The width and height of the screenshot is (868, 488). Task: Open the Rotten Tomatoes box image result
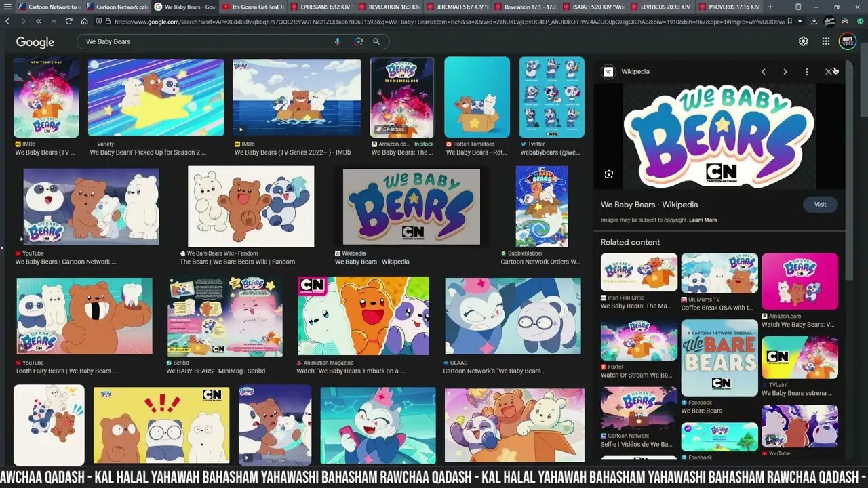(x=477, y=97)
